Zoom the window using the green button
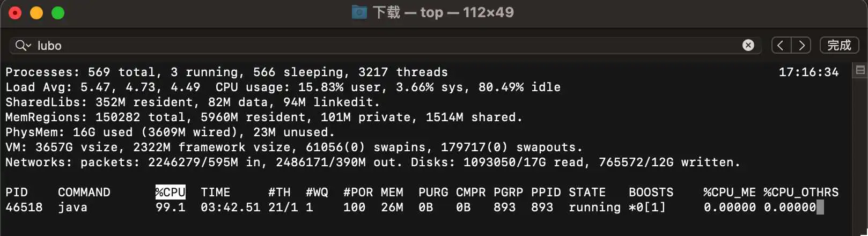Image resolution: width=868 pixels, height=236 pixels. click(58, 13)
